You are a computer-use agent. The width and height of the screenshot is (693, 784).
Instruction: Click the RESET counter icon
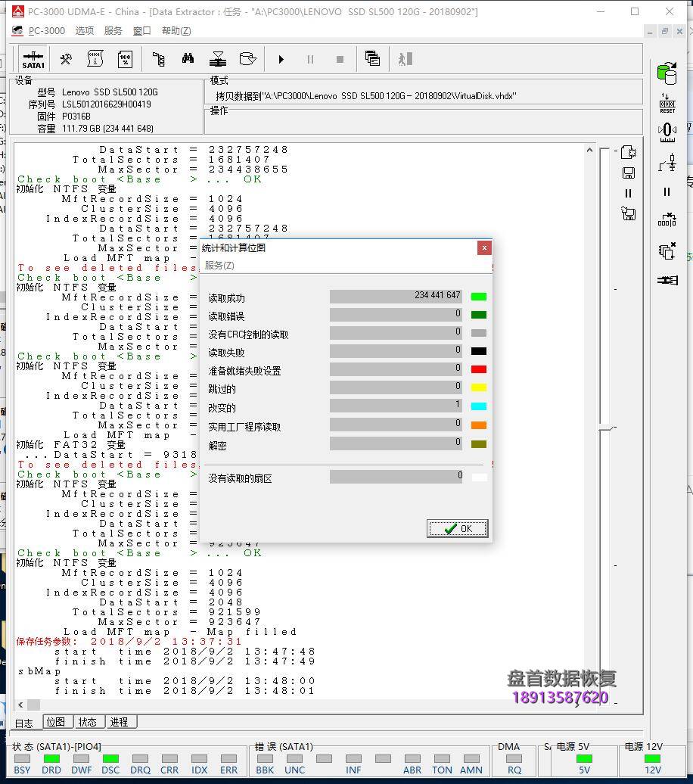click(667, 104)
